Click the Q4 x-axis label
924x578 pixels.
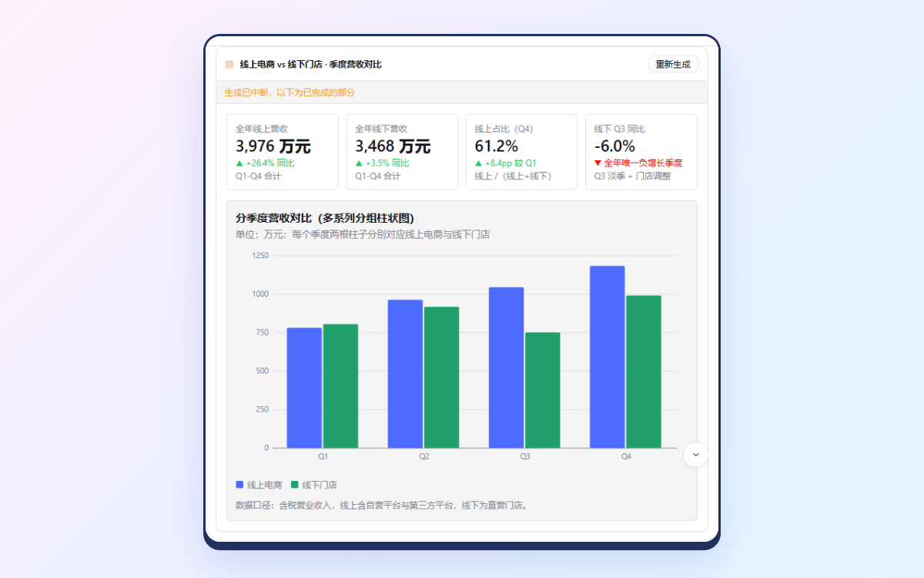pos(625,457)
